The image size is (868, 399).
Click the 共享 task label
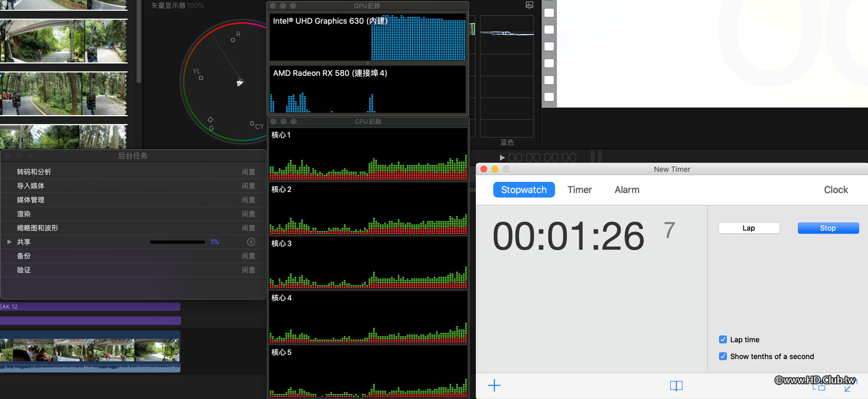coord(24,242)
